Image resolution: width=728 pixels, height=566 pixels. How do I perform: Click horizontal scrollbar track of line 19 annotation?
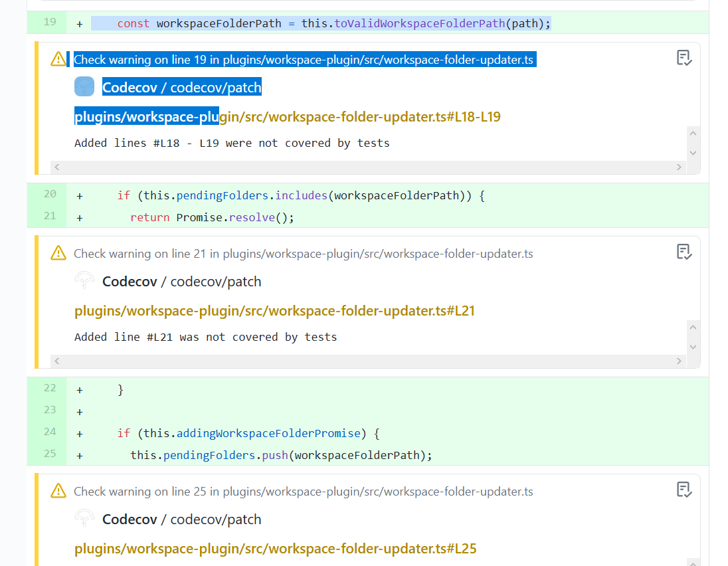[x=368, y=167]
